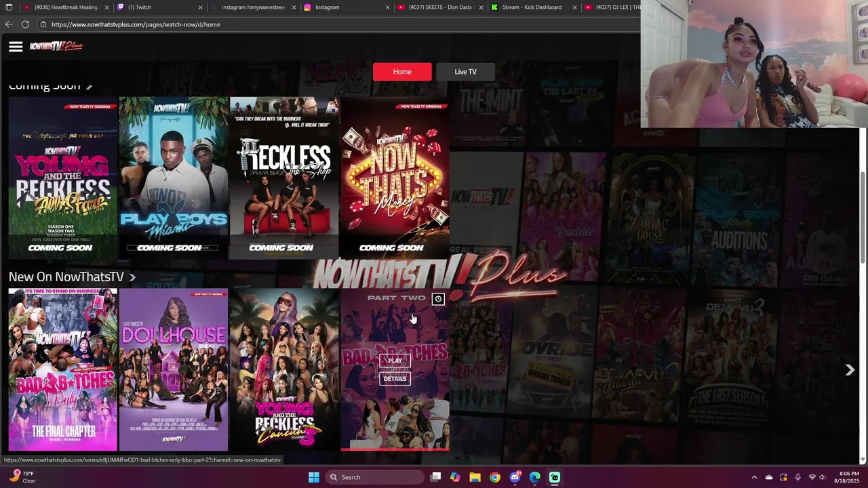Switch to the Instagram tab
Screen dimensions: 868x488
click(346, 7)
